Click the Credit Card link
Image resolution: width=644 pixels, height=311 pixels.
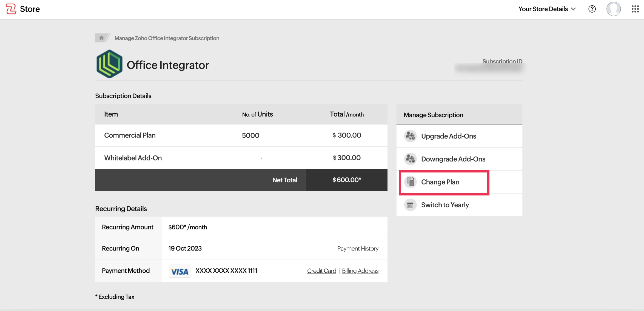coord(321,271)
